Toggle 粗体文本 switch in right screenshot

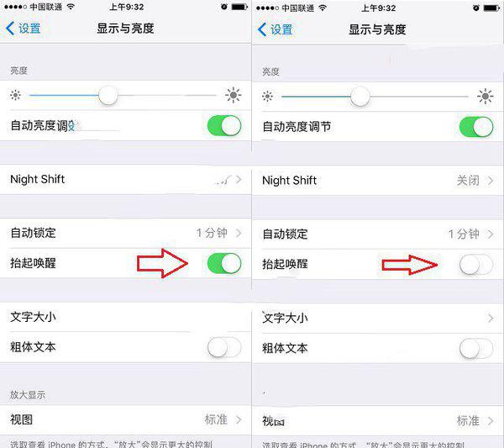(x=476, y=349)
